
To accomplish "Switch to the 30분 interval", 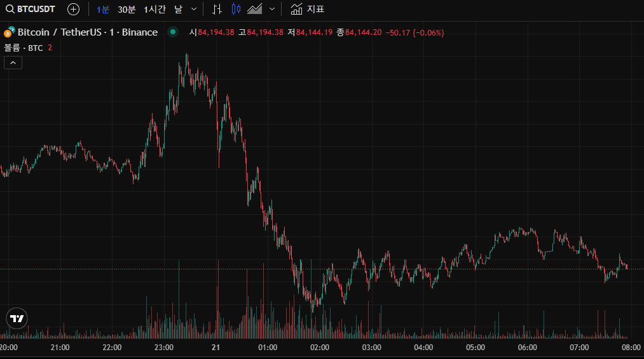I will (x=127, y=10).
